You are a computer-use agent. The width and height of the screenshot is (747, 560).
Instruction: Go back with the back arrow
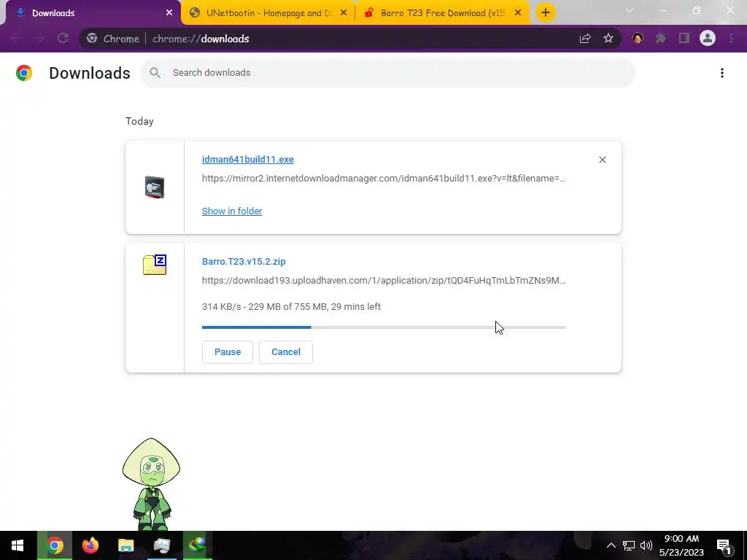tap(16, 39)
